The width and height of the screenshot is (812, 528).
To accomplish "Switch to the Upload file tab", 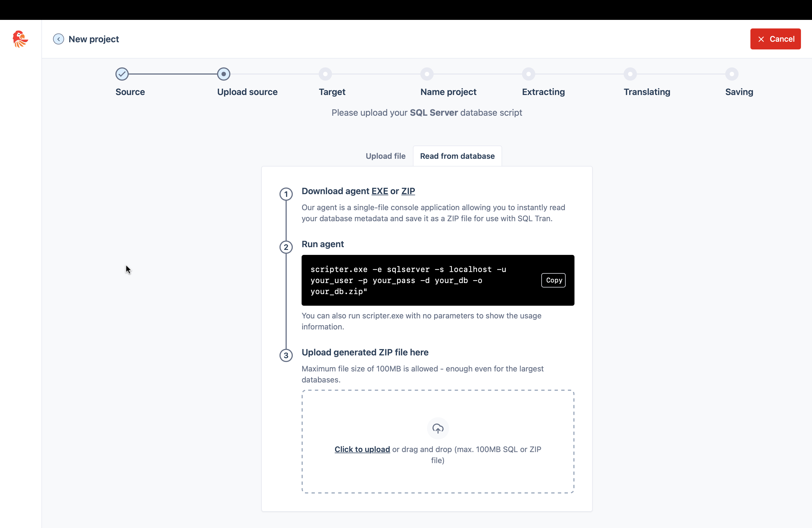I will coord(386,156).
